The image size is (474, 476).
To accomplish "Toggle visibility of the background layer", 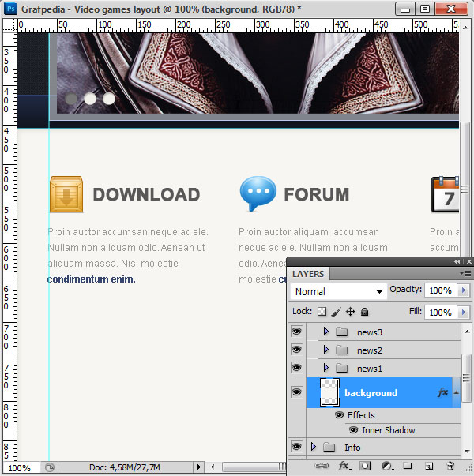I will click(x=296, y=392).
